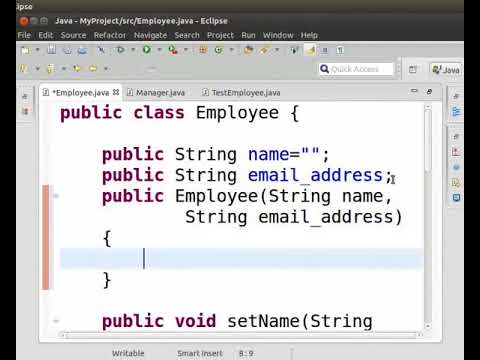
Task: Click the editor vertical scrollbar
Action: point(428,217)
